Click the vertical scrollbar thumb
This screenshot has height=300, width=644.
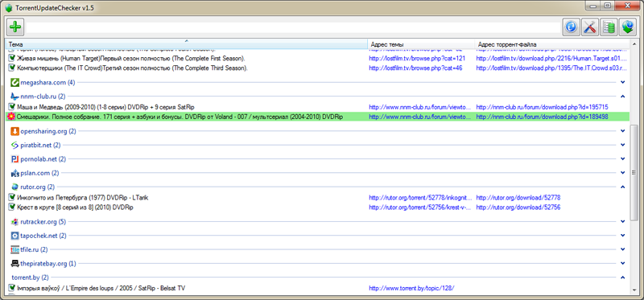[x=634, y=173]
